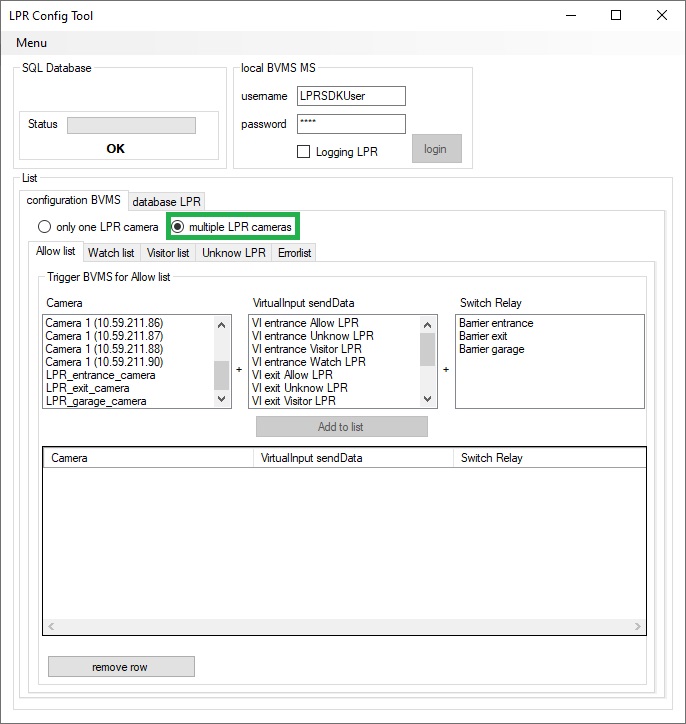Focus the password field

click(351, 124)
